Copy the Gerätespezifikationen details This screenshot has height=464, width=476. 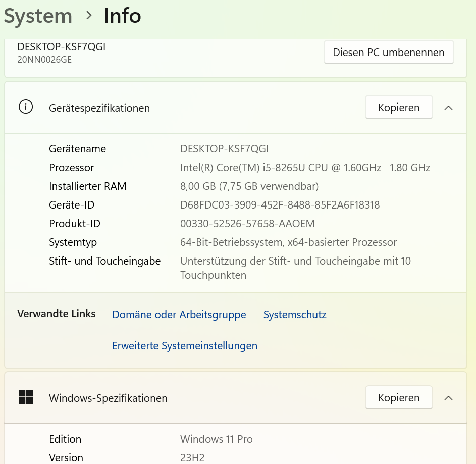pos(399,107)
